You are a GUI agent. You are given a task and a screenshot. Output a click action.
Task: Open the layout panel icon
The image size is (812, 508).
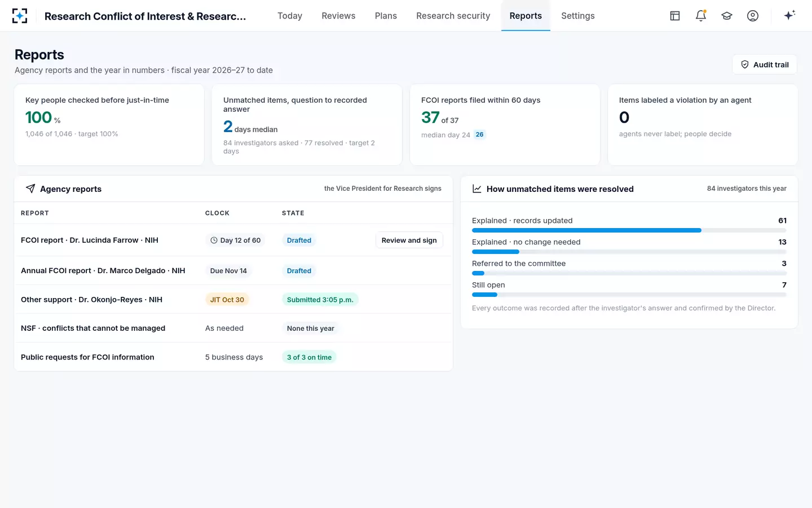(x=675, y=16)
